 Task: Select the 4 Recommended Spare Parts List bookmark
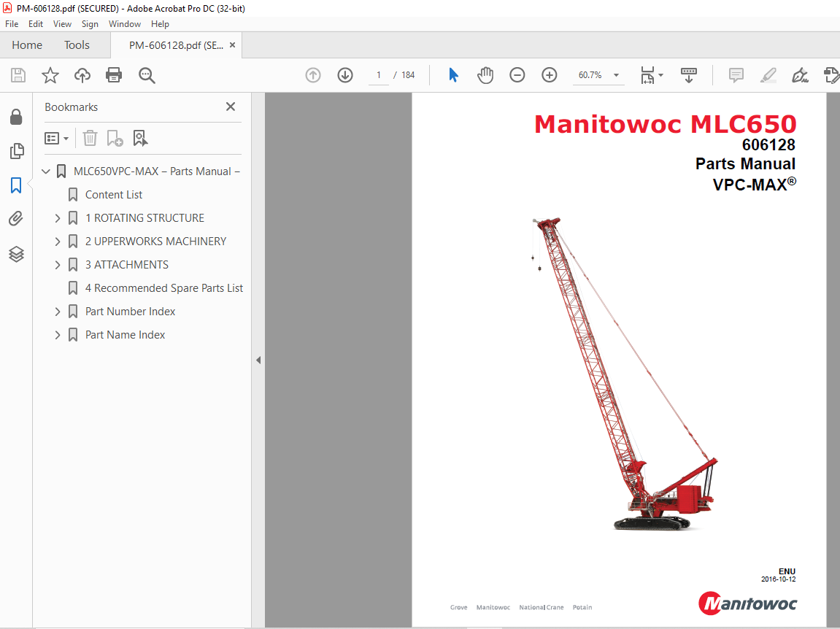pos(164,288)
